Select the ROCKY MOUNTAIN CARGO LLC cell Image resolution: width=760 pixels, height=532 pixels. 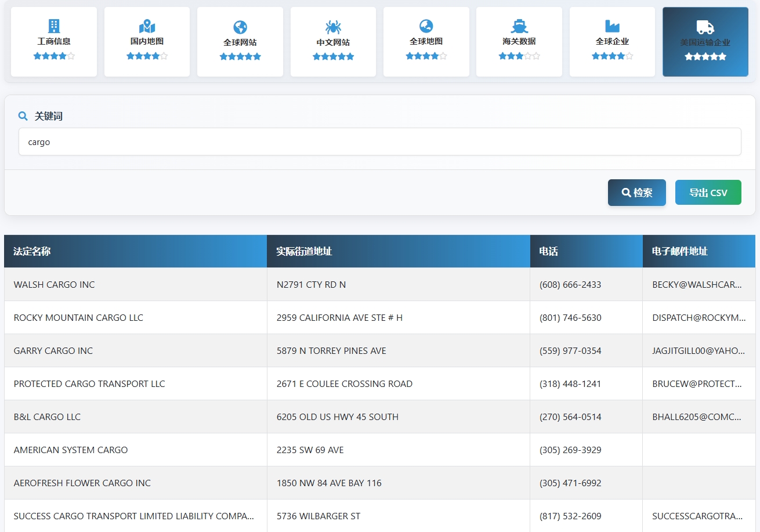136,317
